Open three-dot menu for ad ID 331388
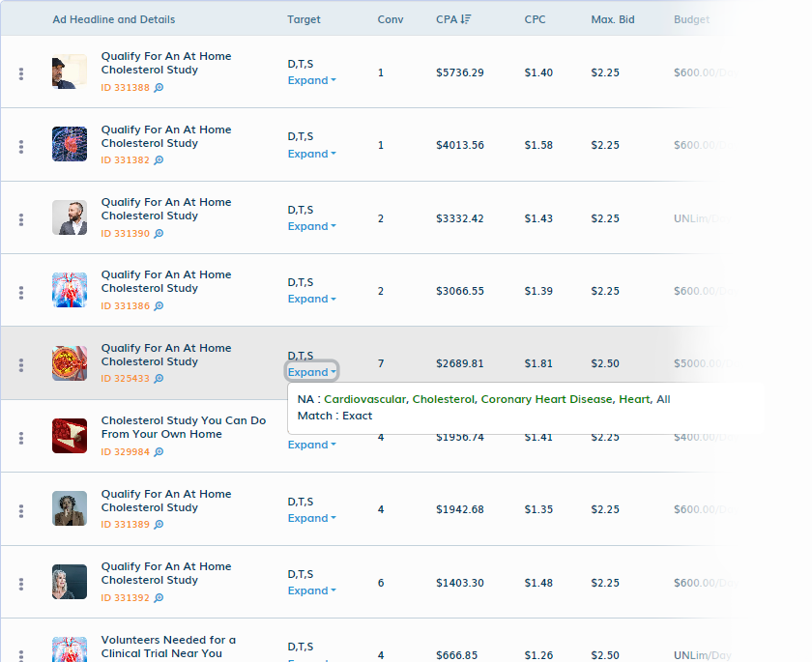The height and width of the screenshot is (662, 812). point(21,73)
